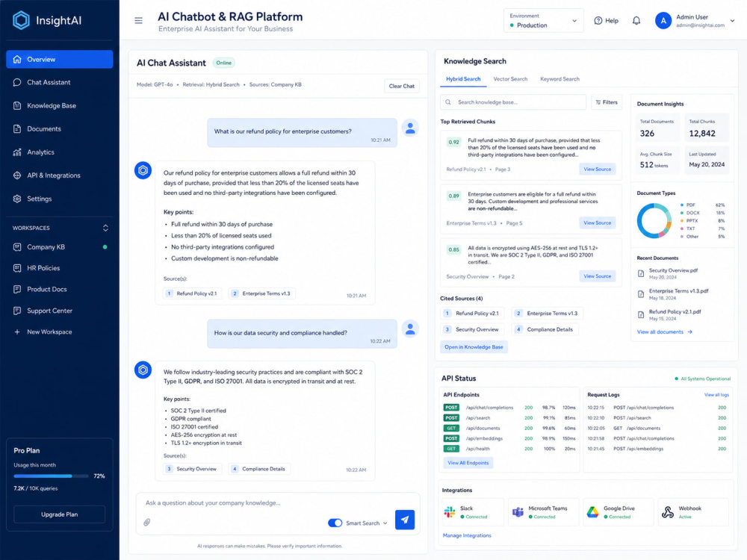Open source chip Refund Policy v2.1 in chat

tap(193, 293)
